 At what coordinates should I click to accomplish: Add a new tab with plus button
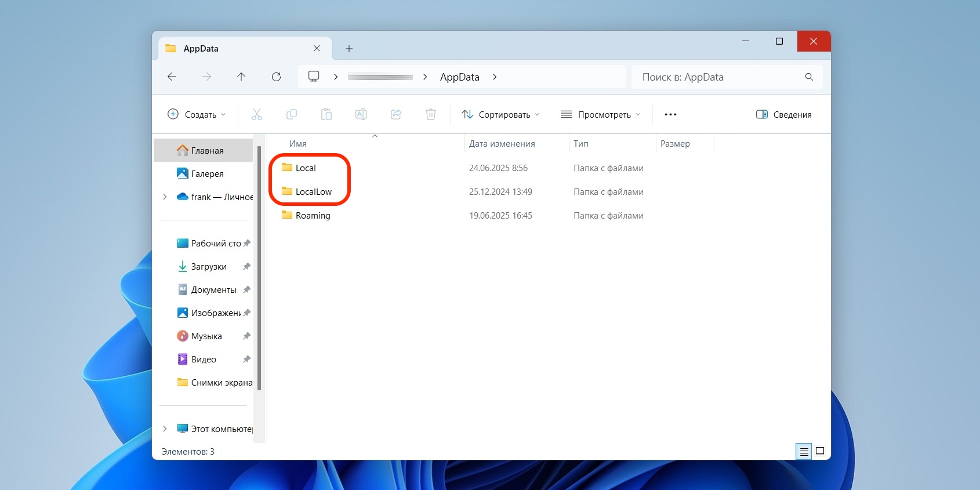click(x=349, y=49)
